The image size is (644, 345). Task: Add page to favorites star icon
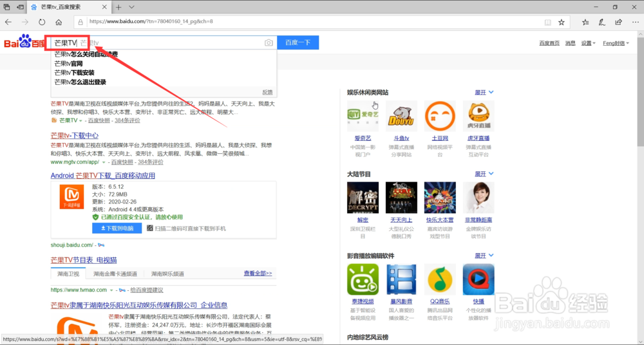pos(562,22)
